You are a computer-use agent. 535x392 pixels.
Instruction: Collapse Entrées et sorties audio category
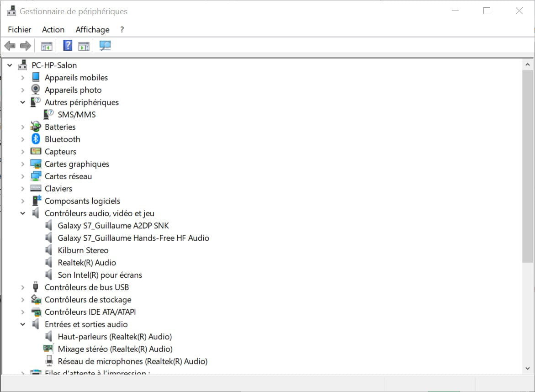pyautogui.click(x=22, y=324)
